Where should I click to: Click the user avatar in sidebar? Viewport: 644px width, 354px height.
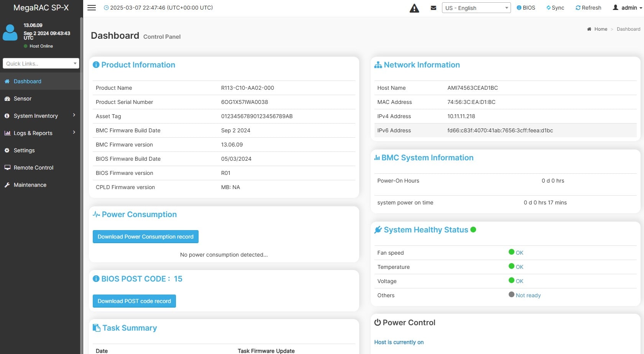(10, 33)
